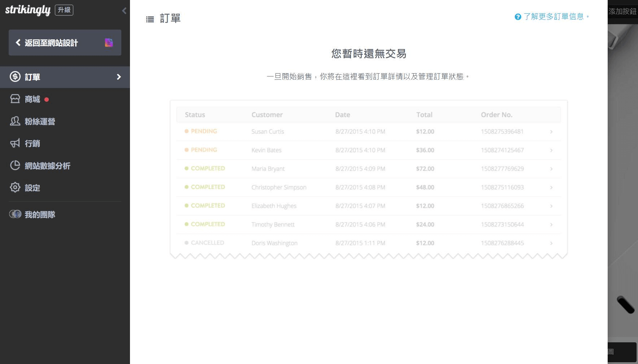Expand Susan Curtis order row chevron
This screenshot has height=364, width=638.
[551, 132]
